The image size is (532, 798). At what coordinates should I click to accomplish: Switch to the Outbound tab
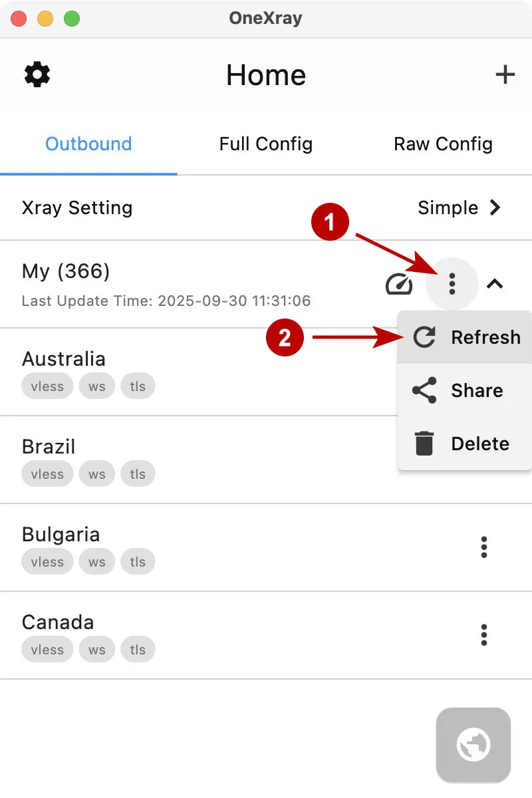pyautogui.click(x=88, y=144)
